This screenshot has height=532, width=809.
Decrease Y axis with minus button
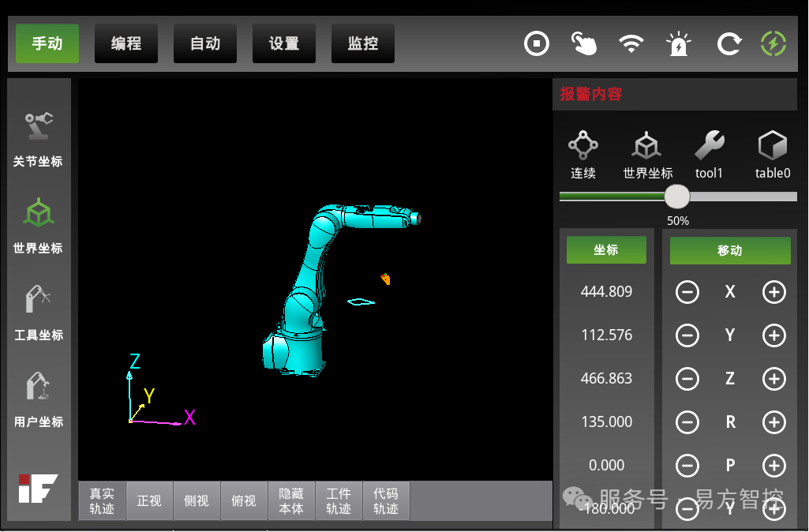click(687, 335)
